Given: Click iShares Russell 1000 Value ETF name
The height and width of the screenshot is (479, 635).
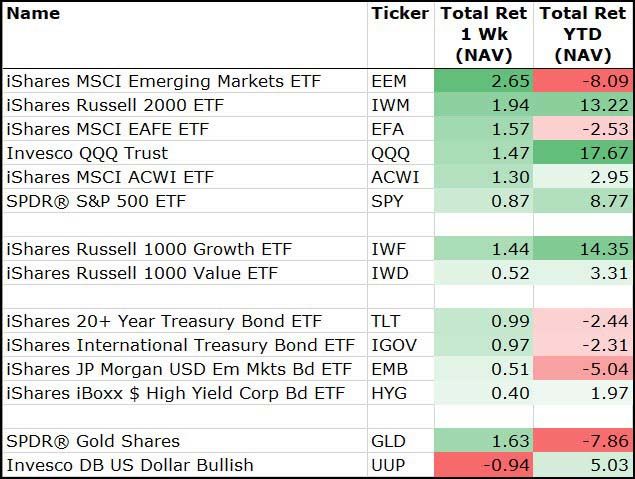Looking at the screenshot, I should [x=142, y=273].
